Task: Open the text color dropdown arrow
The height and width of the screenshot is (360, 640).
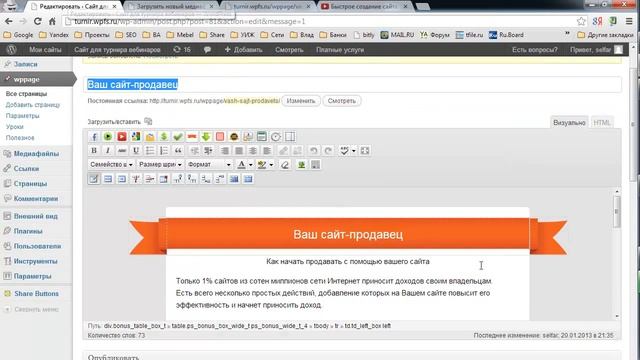Action: tap(251, 164)
